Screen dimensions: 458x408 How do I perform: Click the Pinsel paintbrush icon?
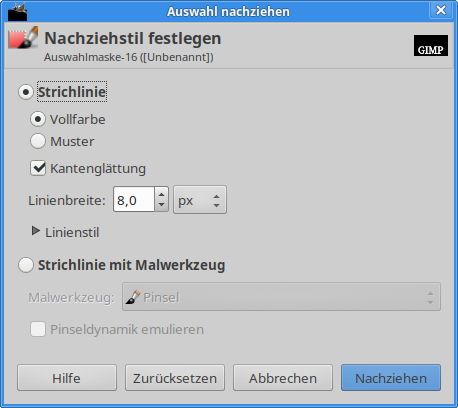point(133,297)
